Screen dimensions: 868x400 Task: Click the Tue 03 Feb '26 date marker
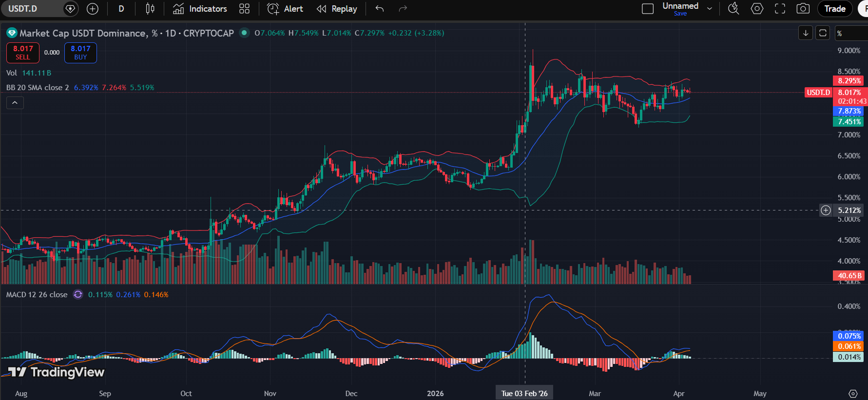coord(524,393)
